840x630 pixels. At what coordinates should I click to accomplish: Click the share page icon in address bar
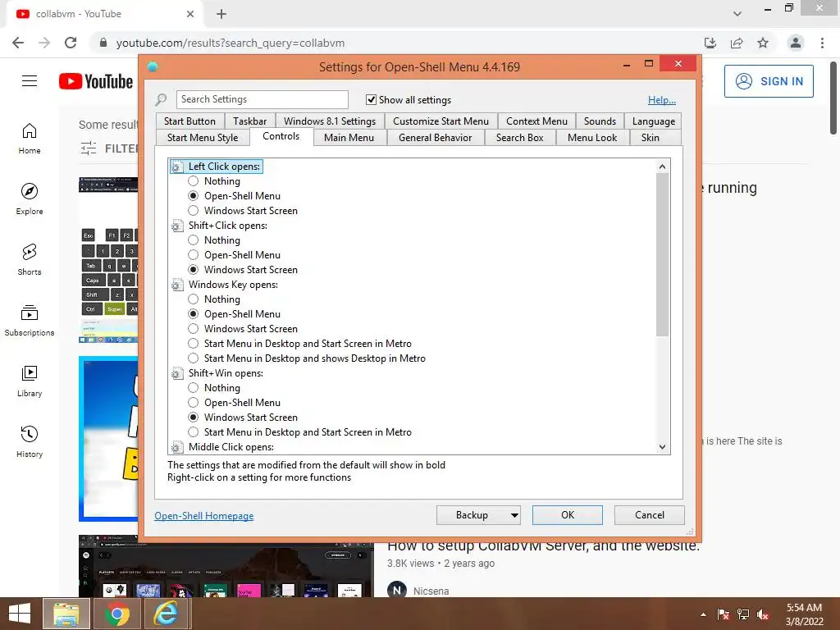point(737,43)
